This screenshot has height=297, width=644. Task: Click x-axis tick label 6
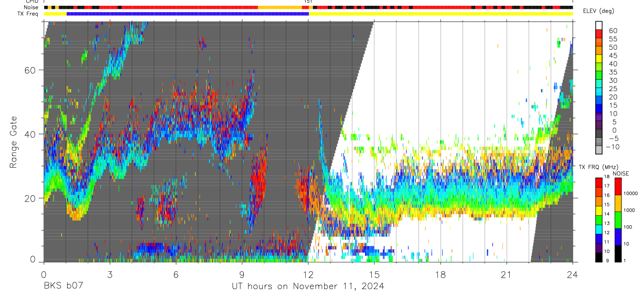click(176, 274)
